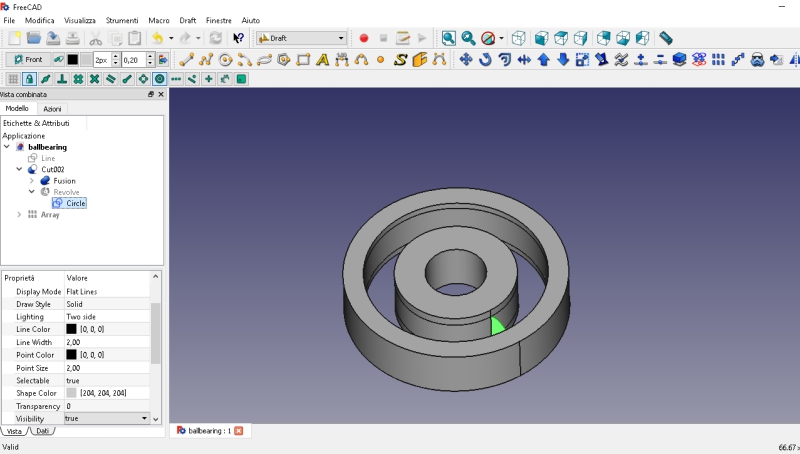
Task: Select the Revolve item in tree
Action: (66, 192)
